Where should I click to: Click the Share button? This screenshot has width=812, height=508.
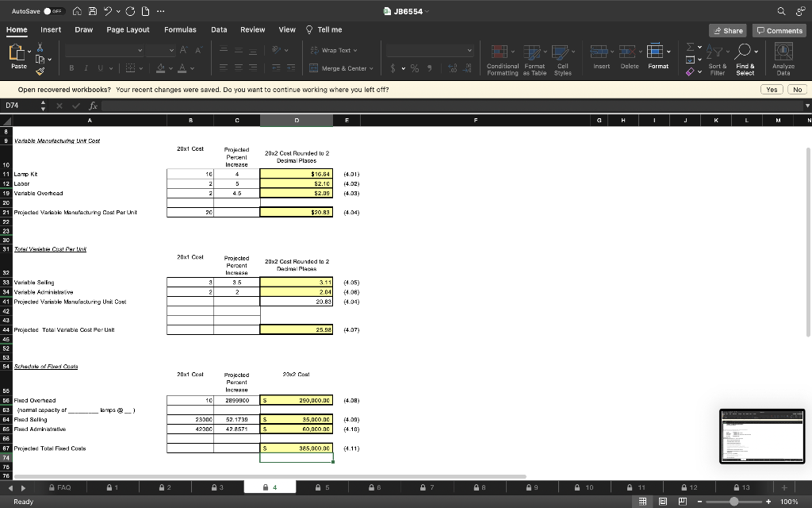(x=727, y=29)
